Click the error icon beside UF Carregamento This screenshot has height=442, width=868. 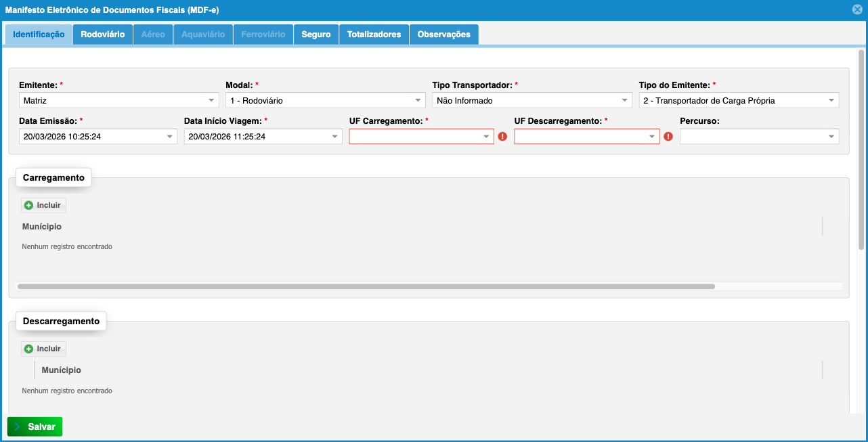[502, 137]
